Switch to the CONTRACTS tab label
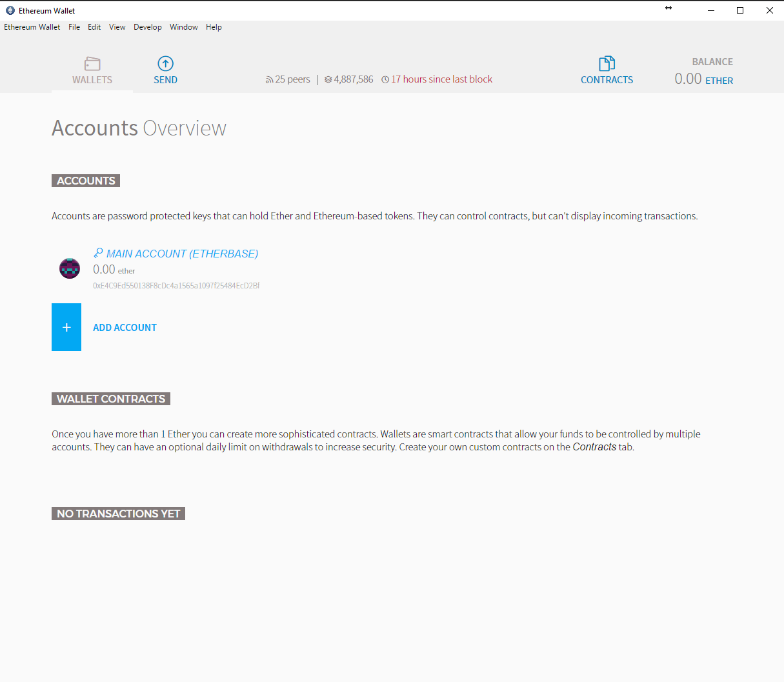 point(607,80)
